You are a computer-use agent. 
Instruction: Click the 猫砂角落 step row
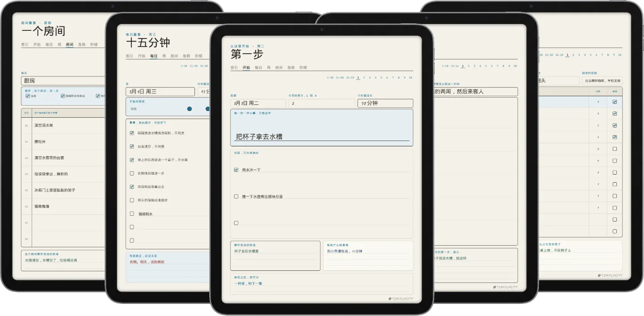point(63,206)
